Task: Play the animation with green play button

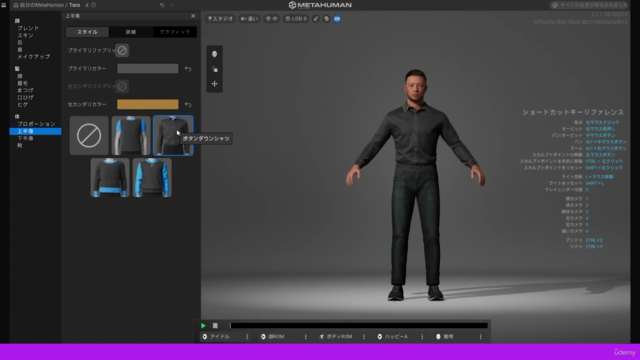Action: 203,326
